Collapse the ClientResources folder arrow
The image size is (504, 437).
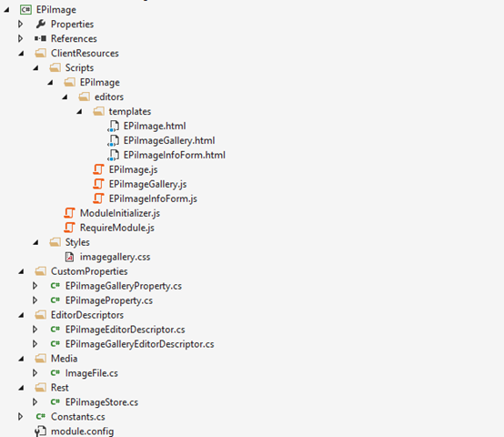21,54
